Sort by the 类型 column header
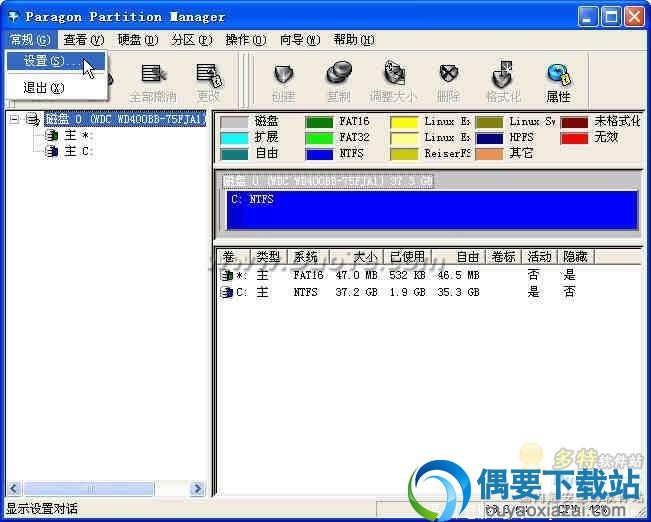The image size is (651, 522). pos(269,257)
